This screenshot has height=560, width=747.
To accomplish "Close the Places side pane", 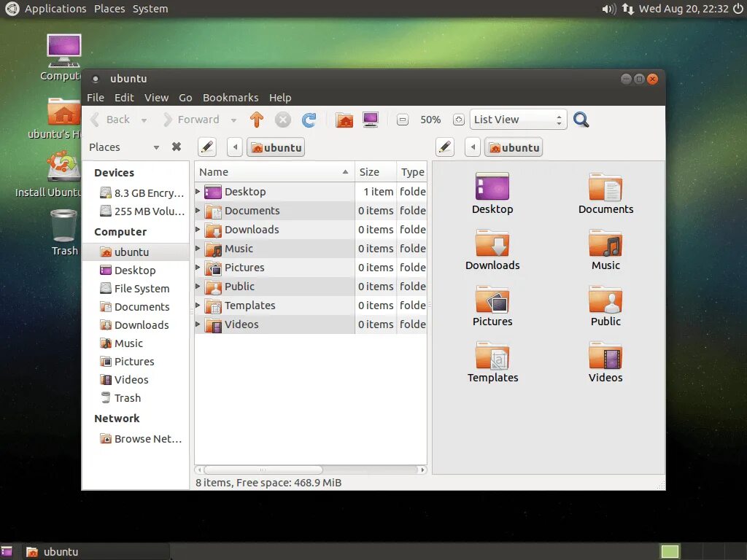I will 177,147.
